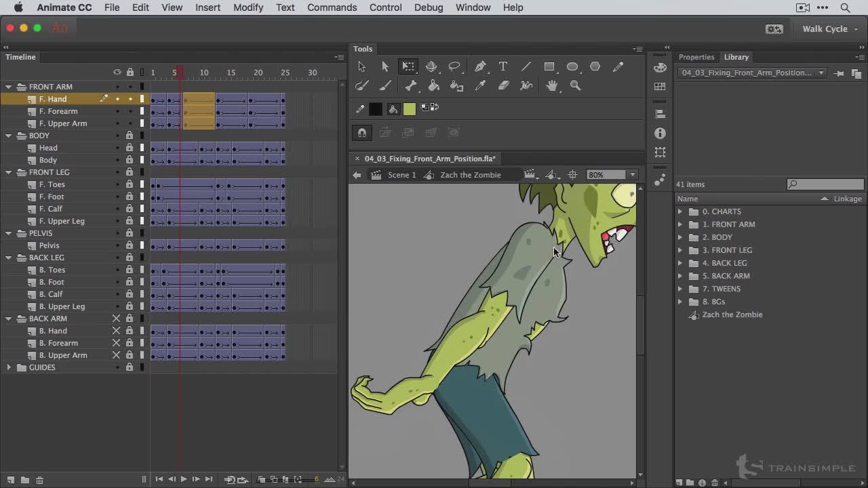868x488 pixels.
Task: Select the Bone tool
Action: click(411, 85)
